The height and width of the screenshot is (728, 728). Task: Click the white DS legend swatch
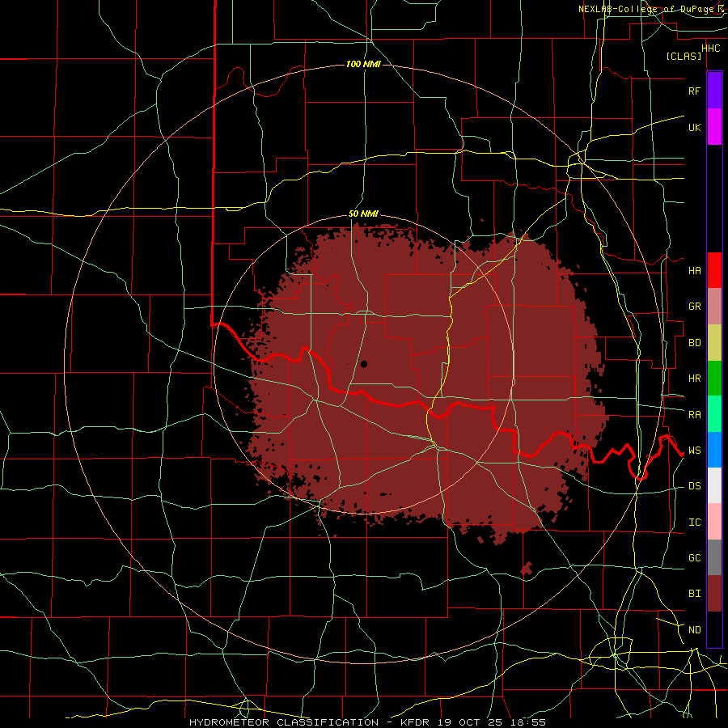[714, 485]
